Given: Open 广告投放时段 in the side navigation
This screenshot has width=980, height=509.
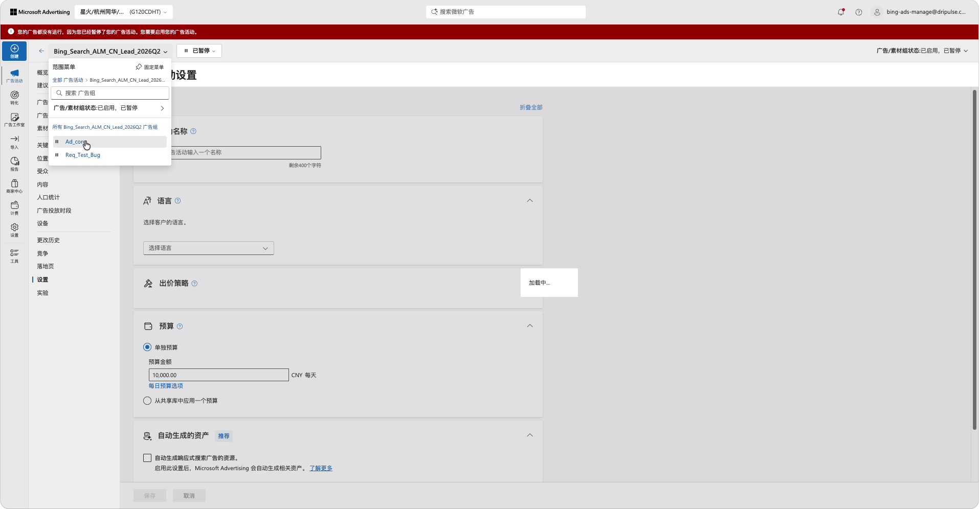Looking at the screenshot, I should pos(54,211).
